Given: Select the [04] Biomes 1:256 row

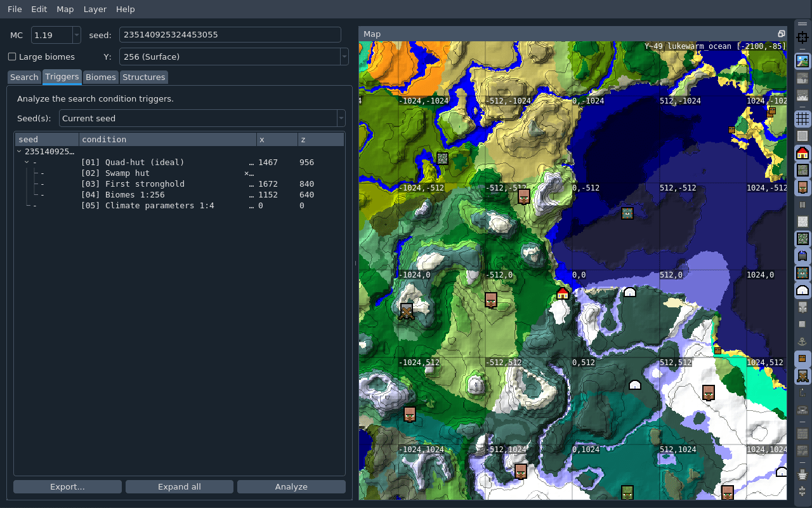Looking at the screenshot, I should tap(180, 195).
